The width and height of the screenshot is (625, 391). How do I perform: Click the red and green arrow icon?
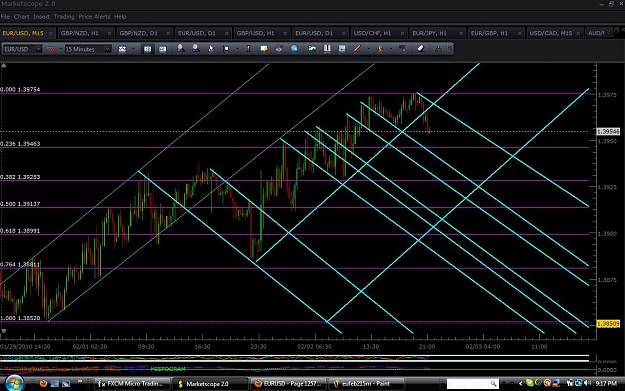point(380,49)
